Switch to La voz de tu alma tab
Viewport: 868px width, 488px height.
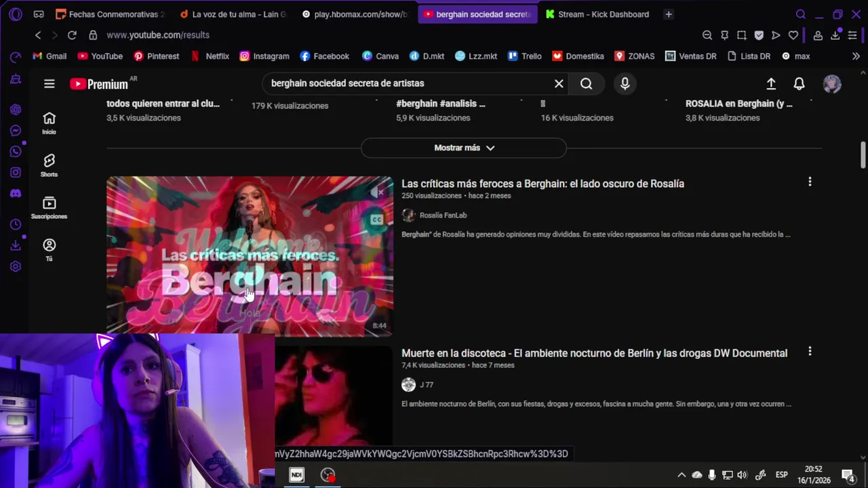click(233, 14)
